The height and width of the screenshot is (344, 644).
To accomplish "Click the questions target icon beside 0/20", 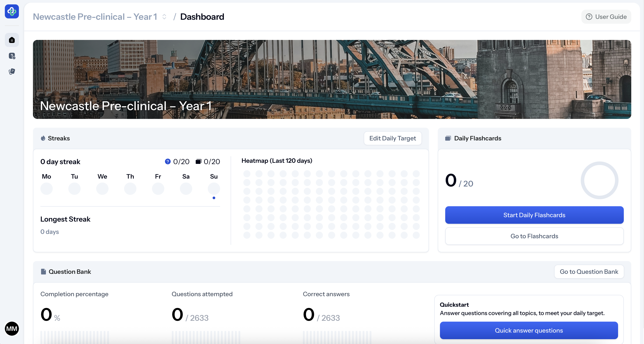I will [168, 161].
